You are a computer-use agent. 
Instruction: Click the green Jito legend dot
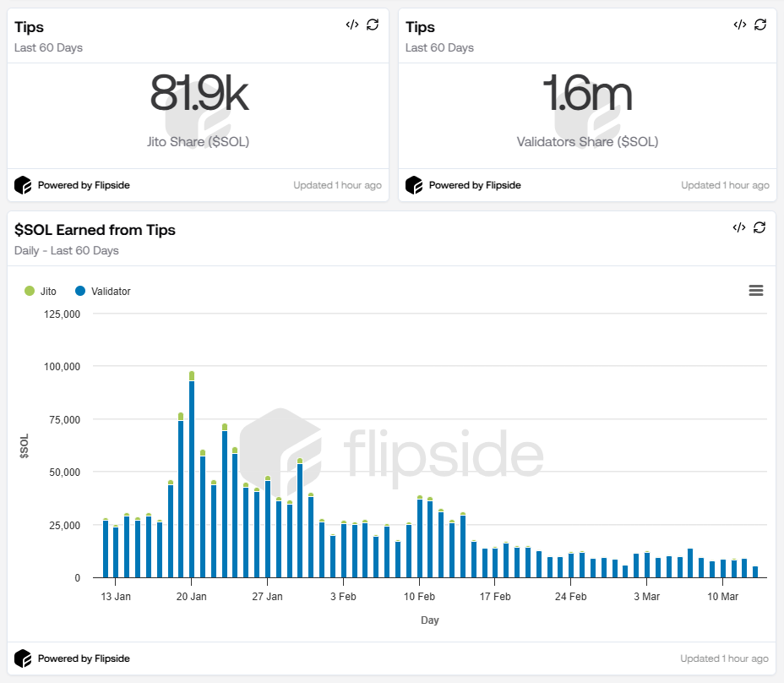coord(30,291)
